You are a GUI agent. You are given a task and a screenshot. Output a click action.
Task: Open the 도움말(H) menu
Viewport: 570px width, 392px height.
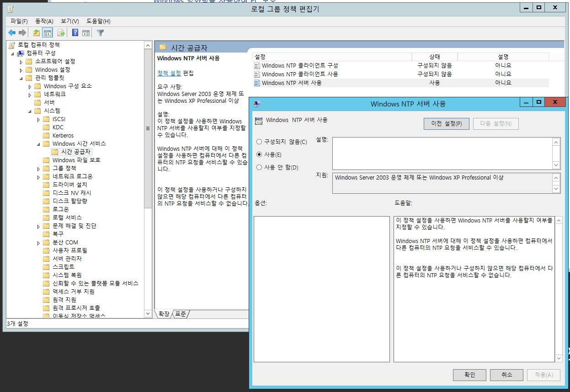point(98,21)
